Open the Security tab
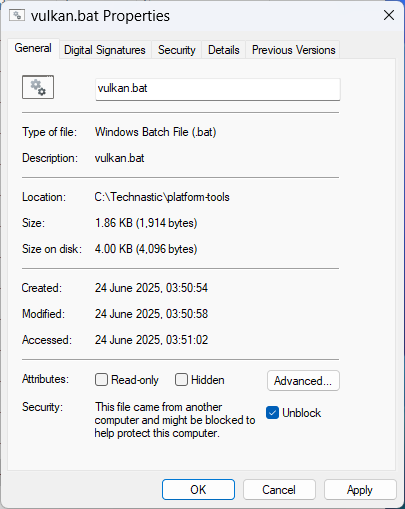Image resolution: width=405 pixels, height=509 pixels. (x=177, y=50)
